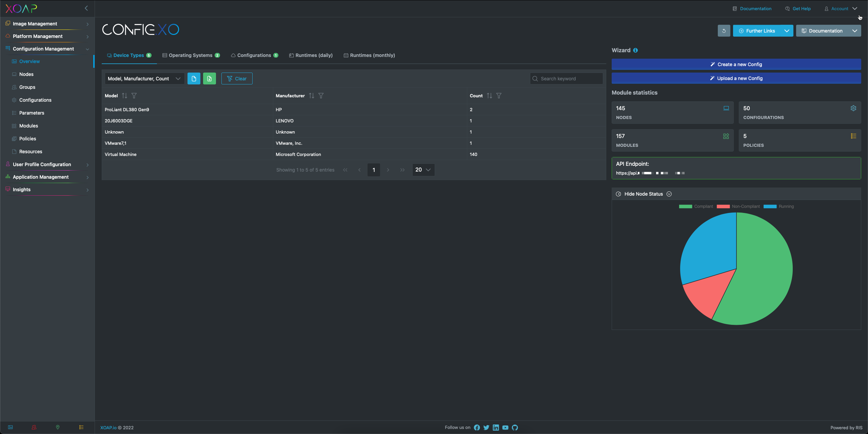Open the GitHub social link
This screenshot has width=868, height=434.
[x=515, y=428]
